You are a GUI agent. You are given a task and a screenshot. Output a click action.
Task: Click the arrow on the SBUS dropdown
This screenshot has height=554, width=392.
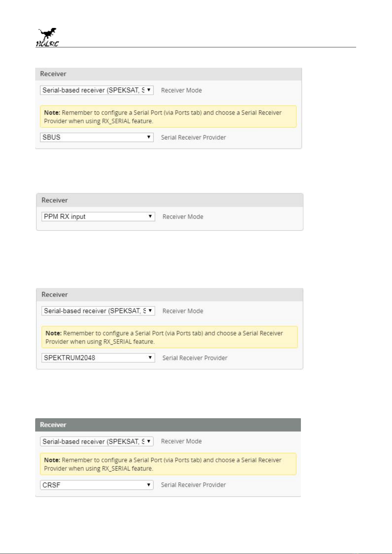click(149, 137)
